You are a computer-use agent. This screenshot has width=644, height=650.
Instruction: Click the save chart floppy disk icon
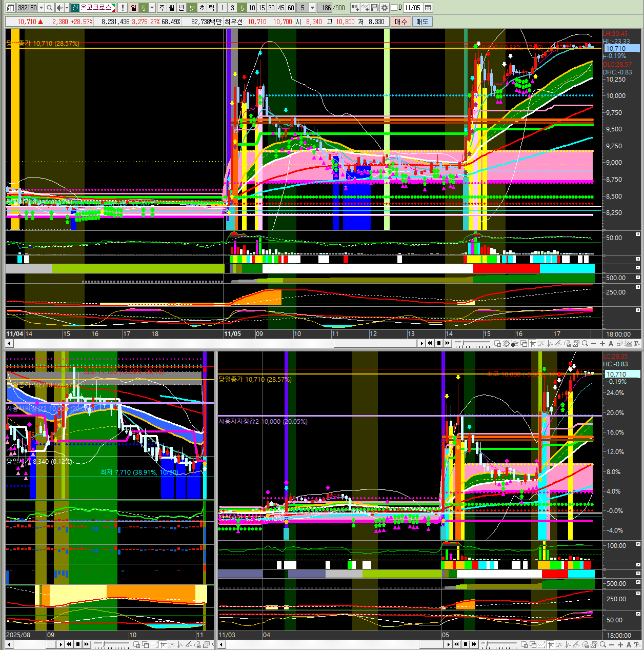pyautogui.click(x=375, y=8)
